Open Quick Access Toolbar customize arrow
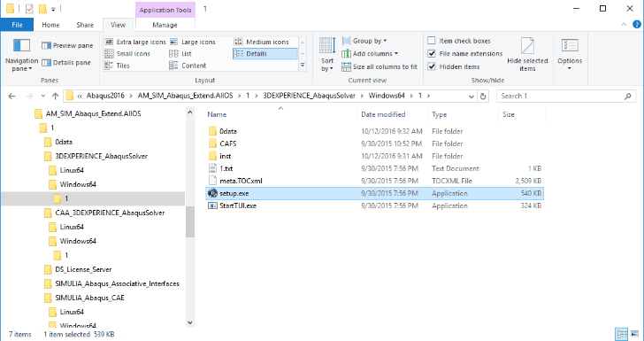Viewport: 644px width, 341px height. pos(53,9)
